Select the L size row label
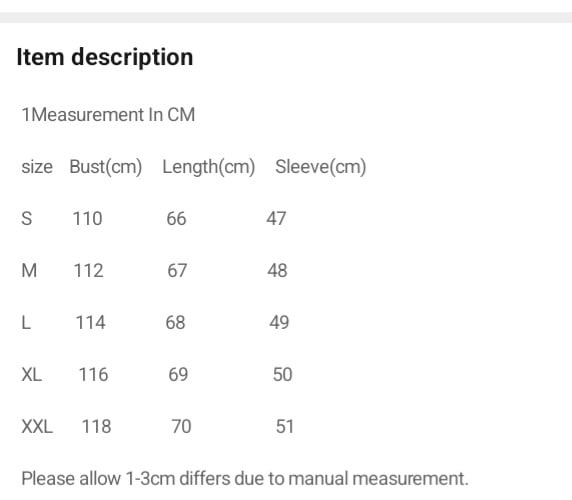The width and height of the screenshot is (572, 500). (x=26, y=323)
